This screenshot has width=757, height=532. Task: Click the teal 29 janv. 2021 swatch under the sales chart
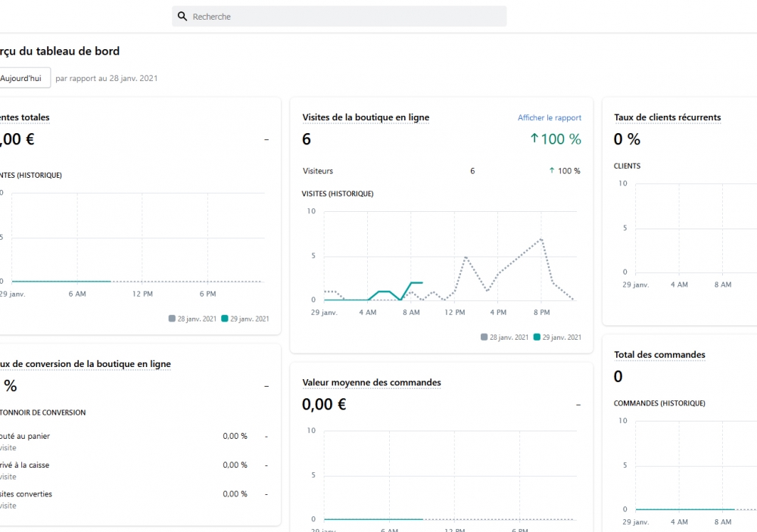click(x=225, y=319)
